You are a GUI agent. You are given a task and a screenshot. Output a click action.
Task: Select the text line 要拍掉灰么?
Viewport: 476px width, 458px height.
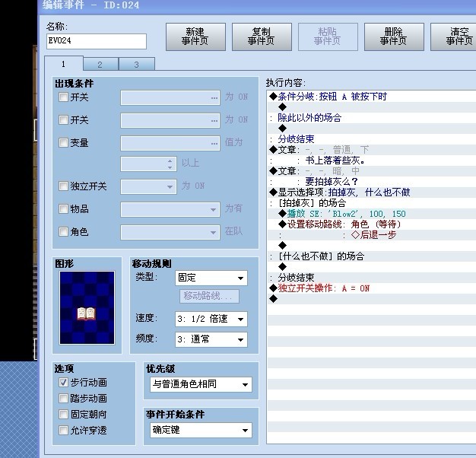(372, 182)
